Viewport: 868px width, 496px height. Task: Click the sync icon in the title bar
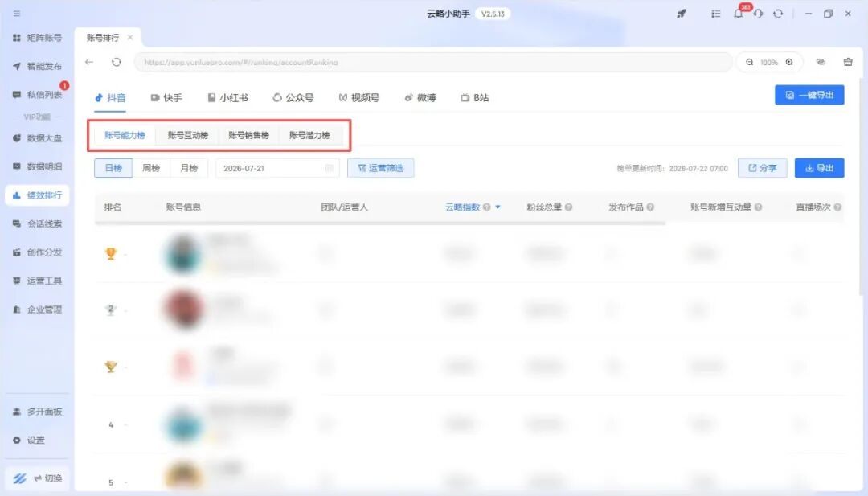click(778, 14)
